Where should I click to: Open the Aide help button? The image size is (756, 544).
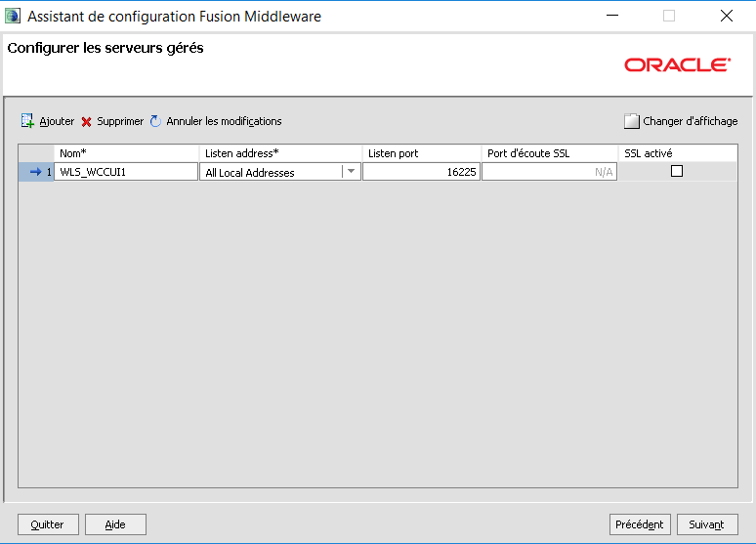click(115, 524)
